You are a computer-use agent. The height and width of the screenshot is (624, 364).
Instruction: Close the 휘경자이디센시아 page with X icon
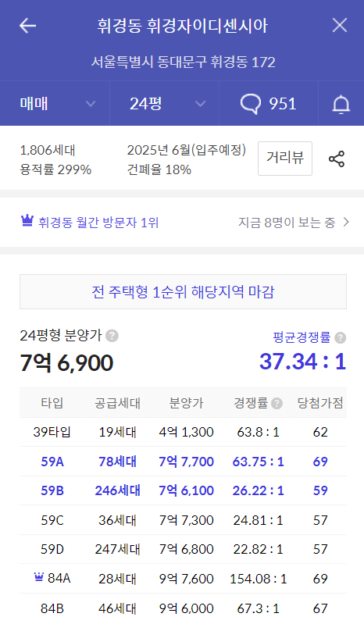pos(339,26)
